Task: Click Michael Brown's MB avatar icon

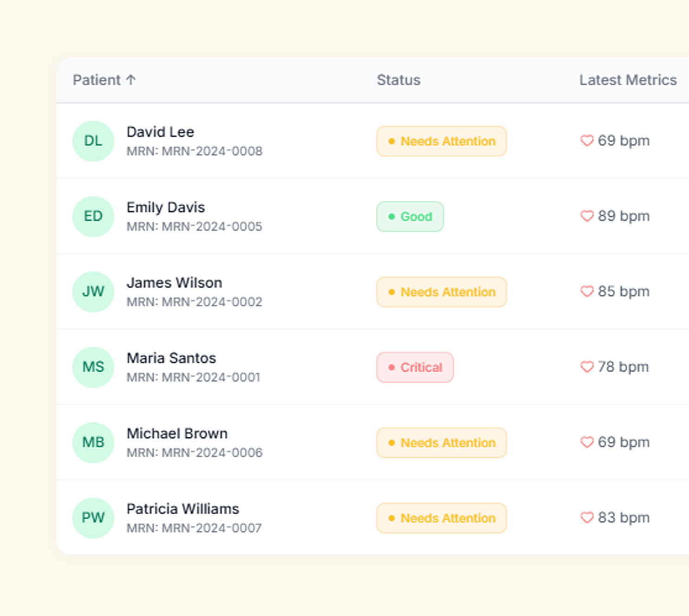Action: coord(93,442)
